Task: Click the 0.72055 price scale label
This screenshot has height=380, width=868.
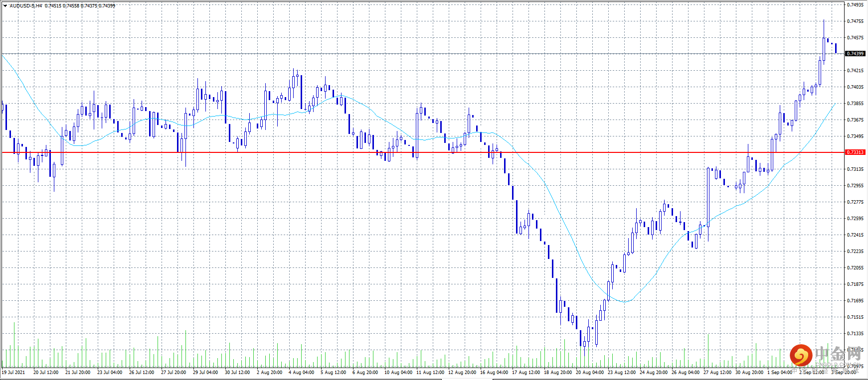Action: [856, 268]
